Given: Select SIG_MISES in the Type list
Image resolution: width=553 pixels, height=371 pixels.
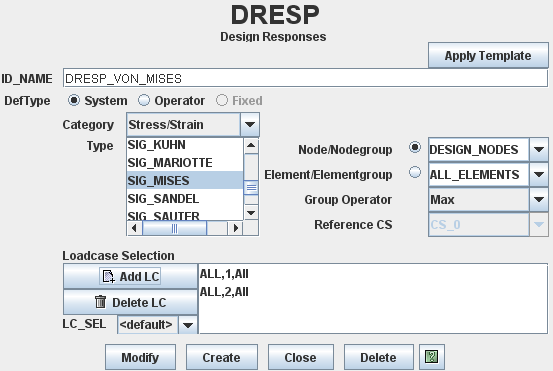Looking at the screenshot, I should (x=185, y=181).
